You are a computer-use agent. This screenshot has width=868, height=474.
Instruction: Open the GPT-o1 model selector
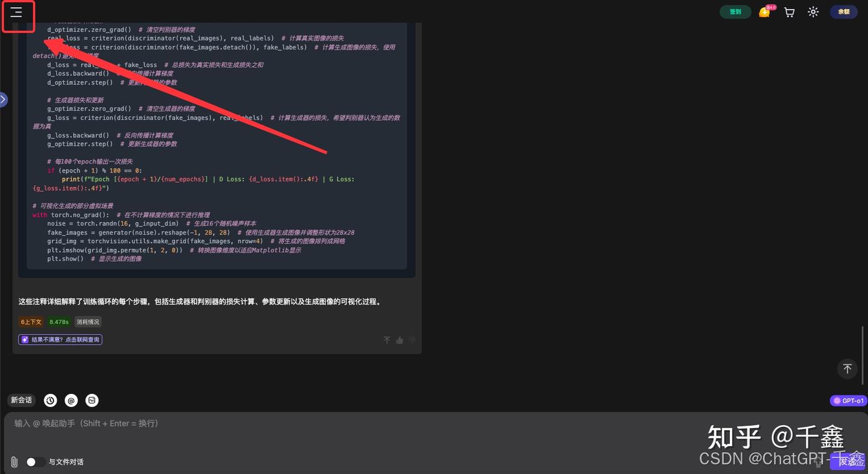coord(849,400)
